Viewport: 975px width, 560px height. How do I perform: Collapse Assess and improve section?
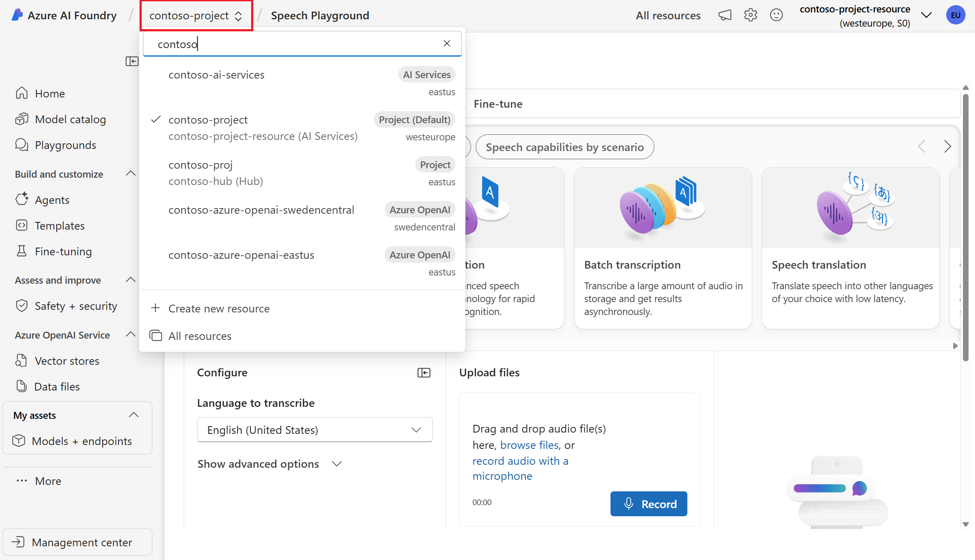[131, 280]
